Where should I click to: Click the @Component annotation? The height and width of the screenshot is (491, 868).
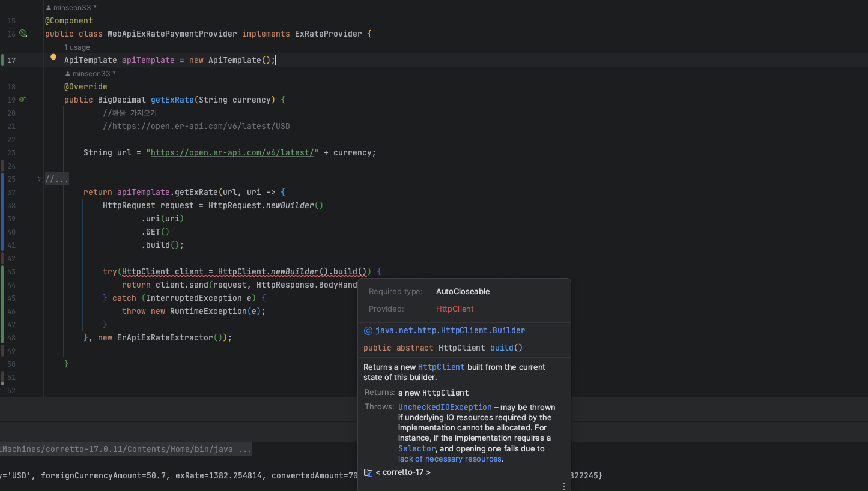coord(69,21)
